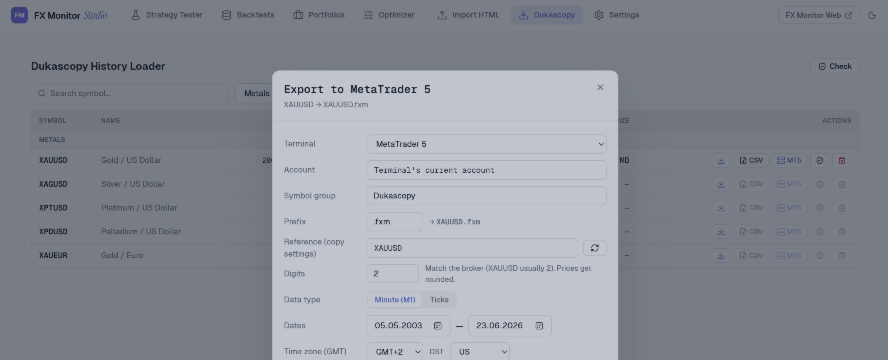Focus the Search symbol field
This screenshot has width=888, height=360.
click(130, 93)
